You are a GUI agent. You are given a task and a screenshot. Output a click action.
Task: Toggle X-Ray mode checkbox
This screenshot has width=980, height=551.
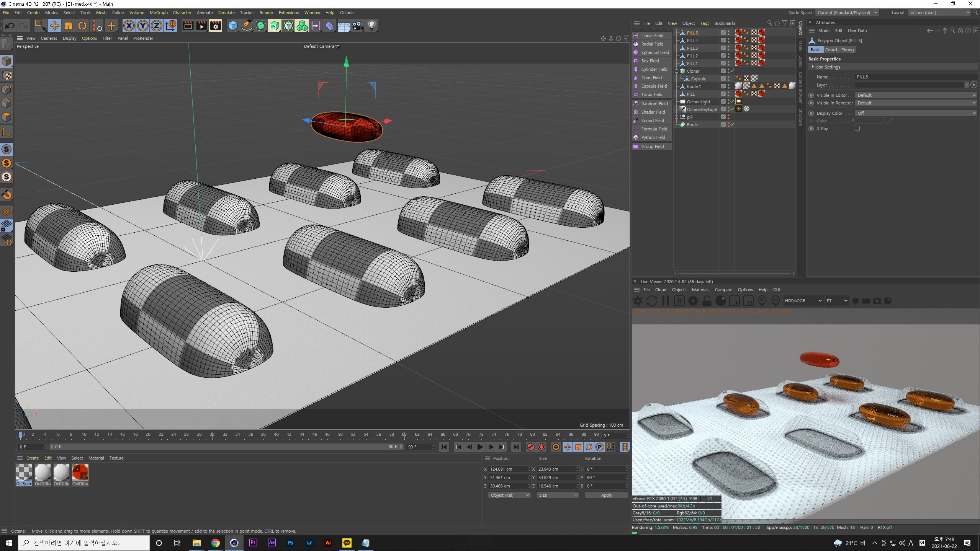pos(857,129)
